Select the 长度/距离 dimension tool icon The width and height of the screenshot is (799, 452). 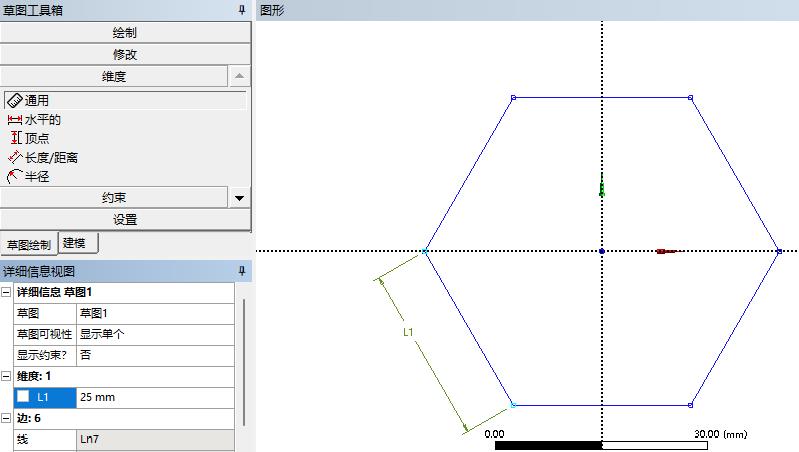[x=15, y=157]
